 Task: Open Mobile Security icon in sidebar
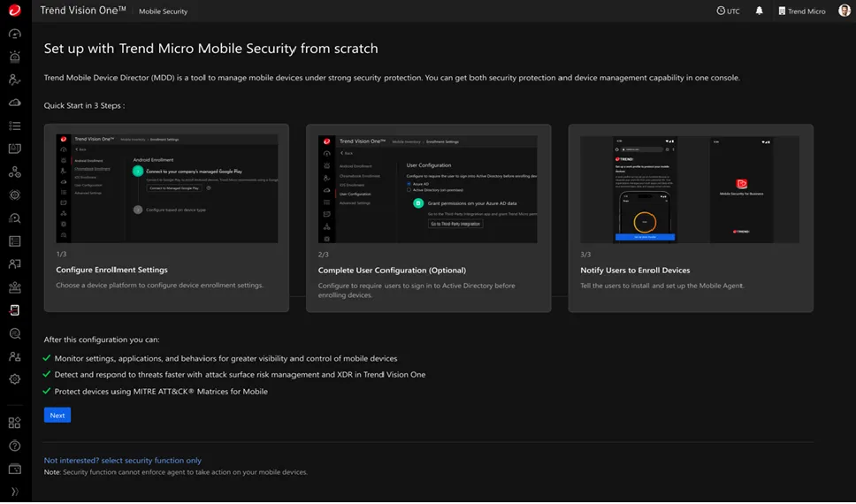(x=14, y=310)
